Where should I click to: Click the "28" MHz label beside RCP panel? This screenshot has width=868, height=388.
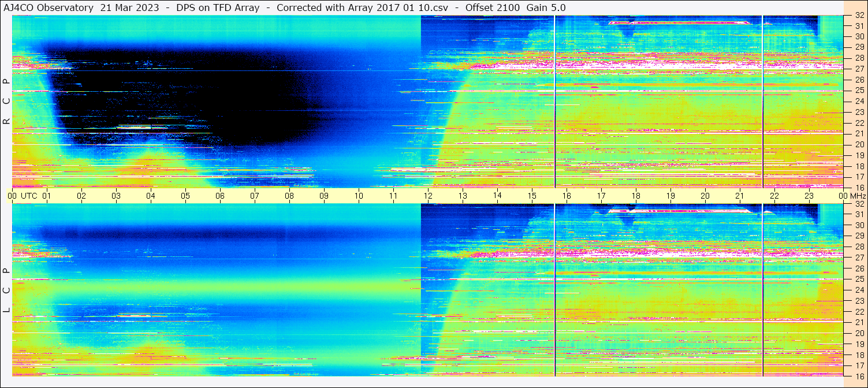859,58
